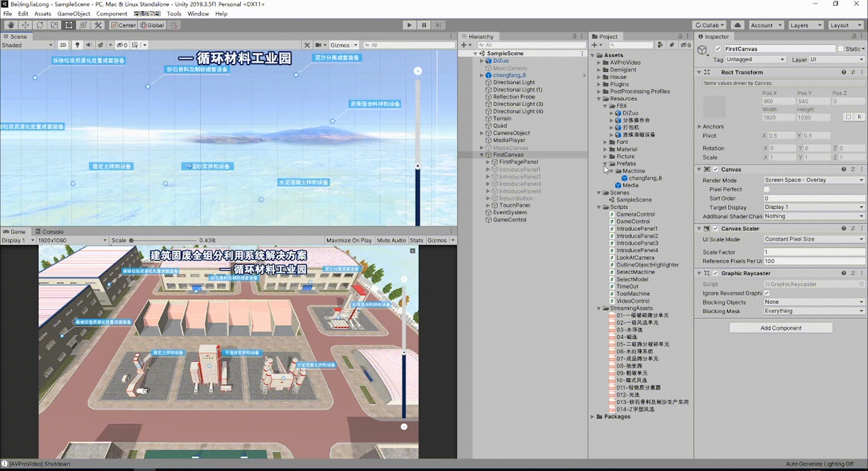Select the Rotate tool
This screenshot has height=471, width=868.
tap(40, 25)
